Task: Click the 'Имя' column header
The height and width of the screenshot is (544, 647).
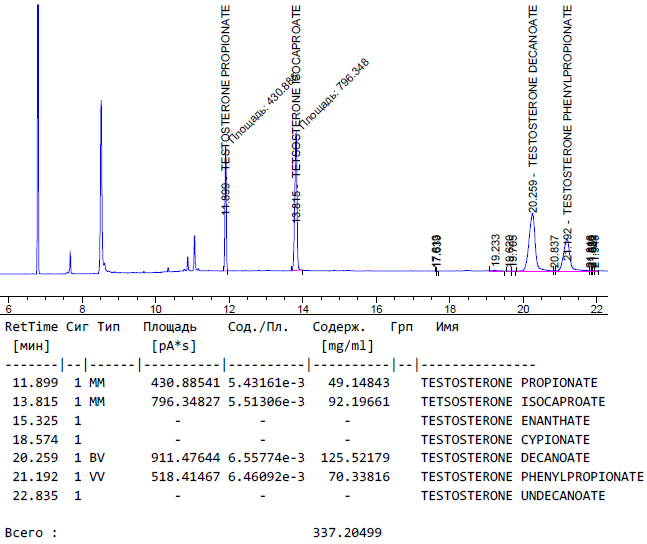Action: point(447,327)
